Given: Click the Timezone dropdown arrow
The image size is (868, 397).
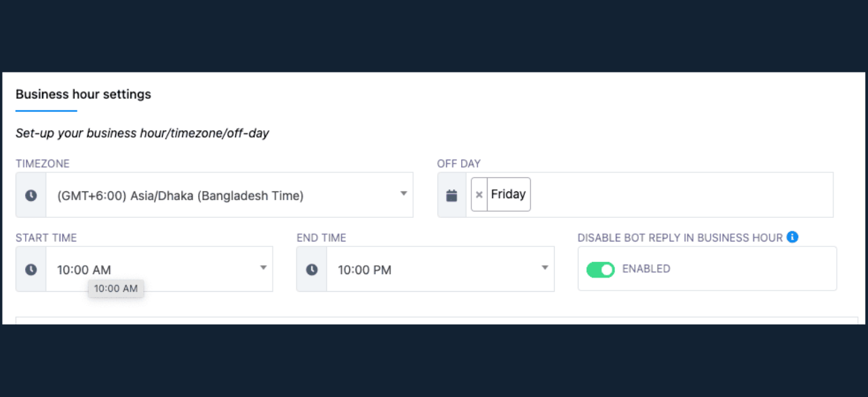Looking at the screenshot, I should 403,194.
